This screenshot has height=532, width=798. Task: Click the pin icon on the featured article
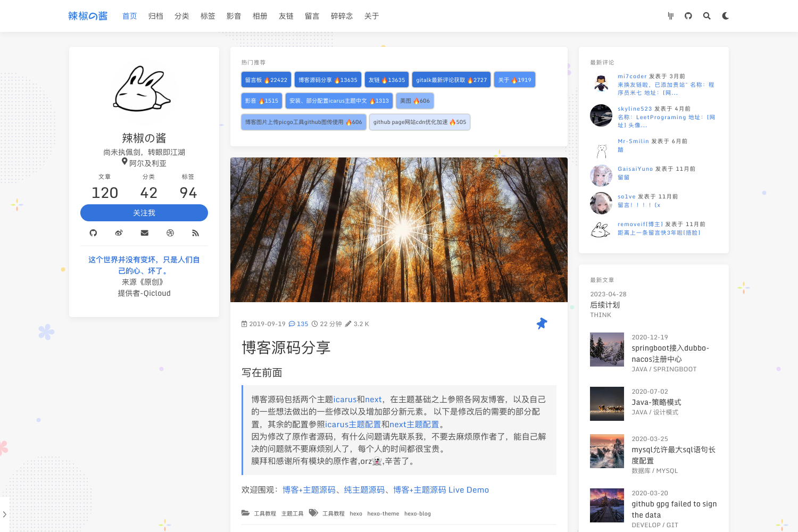click(542, 323)
